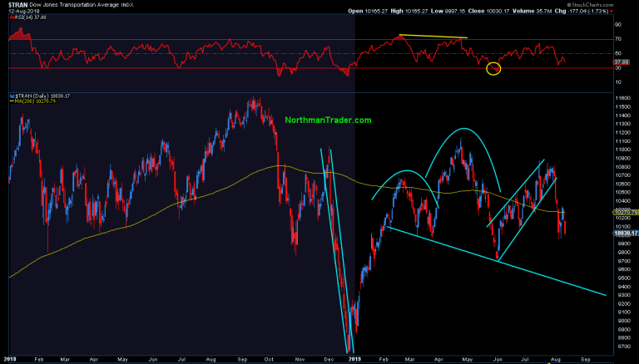Click the Sep label at far right of axis
The image size is (639, 364).
585,356
